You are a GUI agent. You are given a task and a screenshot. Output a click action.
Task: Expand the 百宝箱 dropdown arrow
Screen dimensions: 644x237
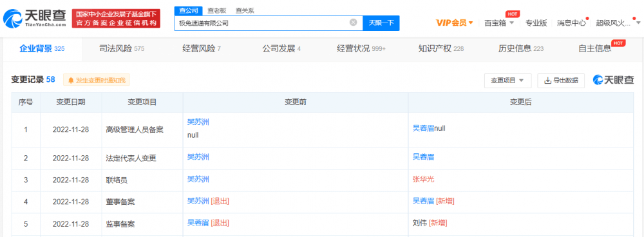pos(511,23)
